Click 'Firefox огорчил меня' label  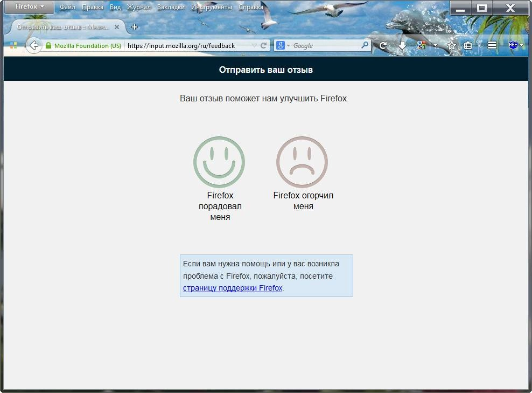tap(303, 201)
